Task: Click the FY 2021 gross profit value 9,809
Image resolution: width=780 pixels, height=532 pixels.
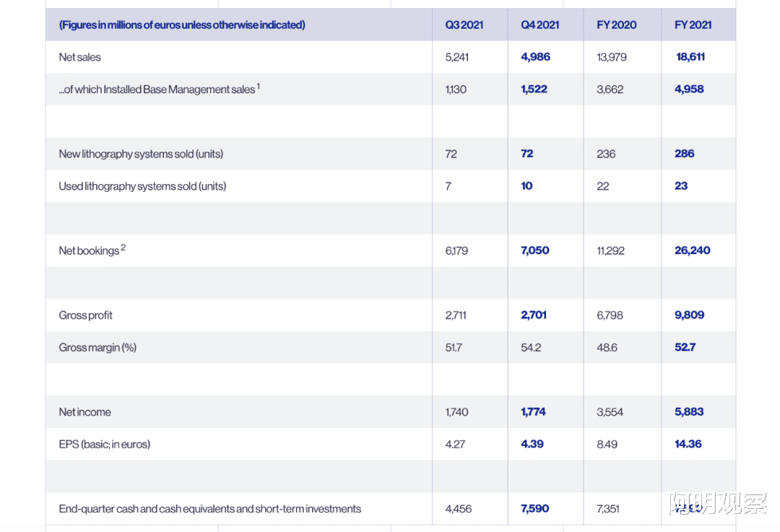Action: pyautogui.click(x=690, y=315)
